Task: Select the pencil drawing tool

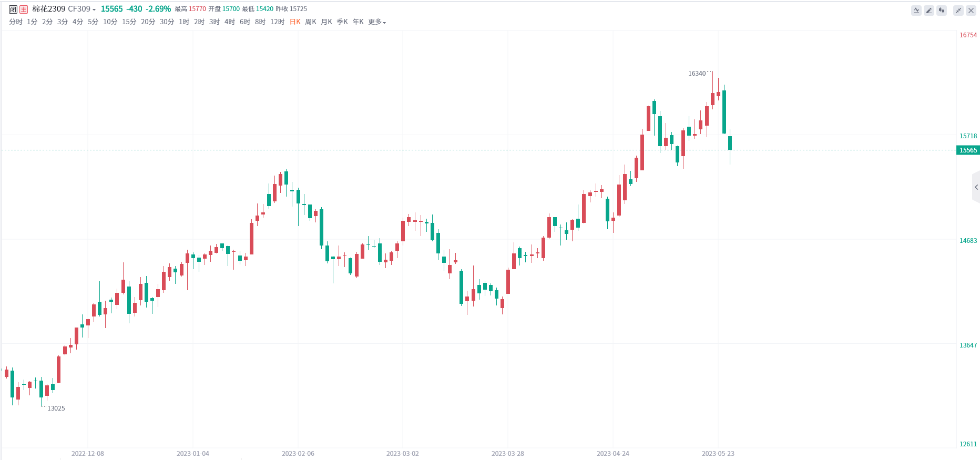Action: tap(929, 11)
